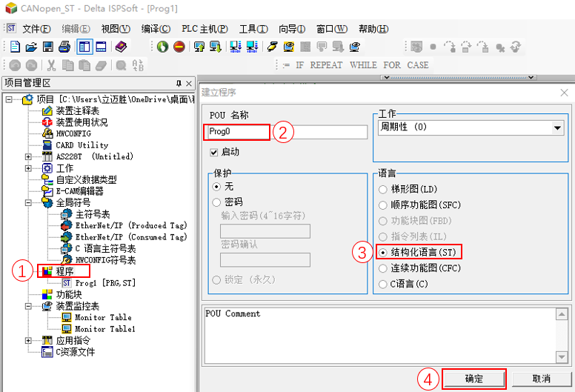Select EtherNet/IP (Consumed Tag) item
This screenshot has height=392, width=575.
[x=131, y=237]
